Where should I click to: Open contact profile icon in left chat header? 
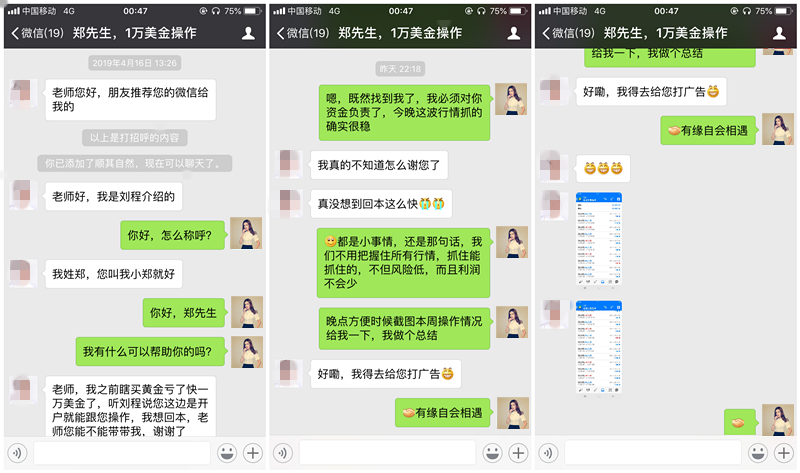pos(249,33)
